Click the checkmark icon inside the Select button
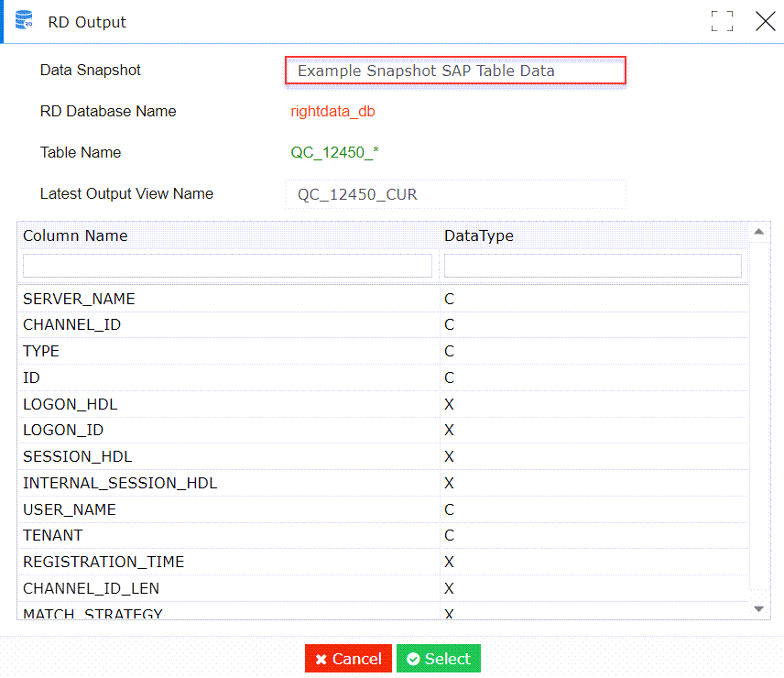Viewport: 784px width, 678px height. click(417, 658)
